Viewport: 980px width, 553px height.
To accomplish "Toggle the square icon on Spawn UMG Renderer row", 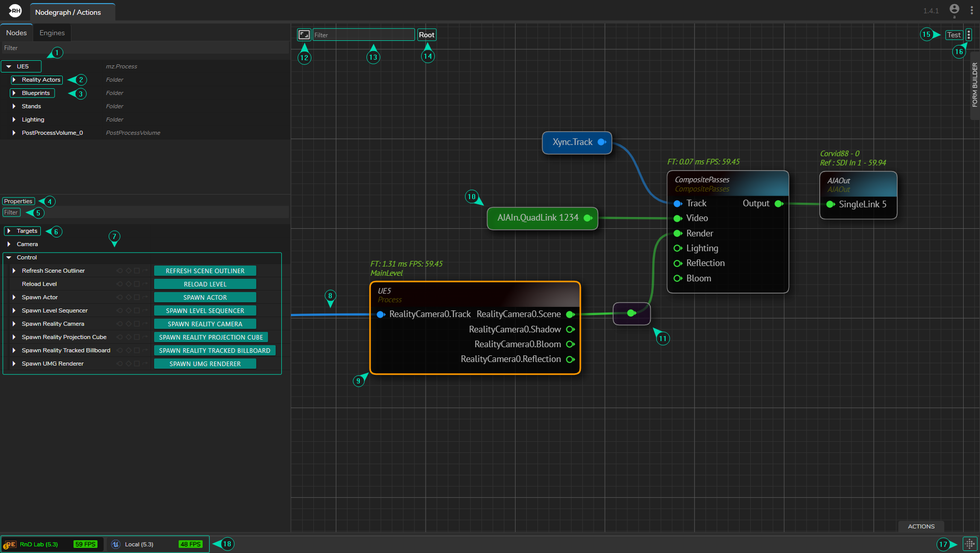I will (137, 364).
